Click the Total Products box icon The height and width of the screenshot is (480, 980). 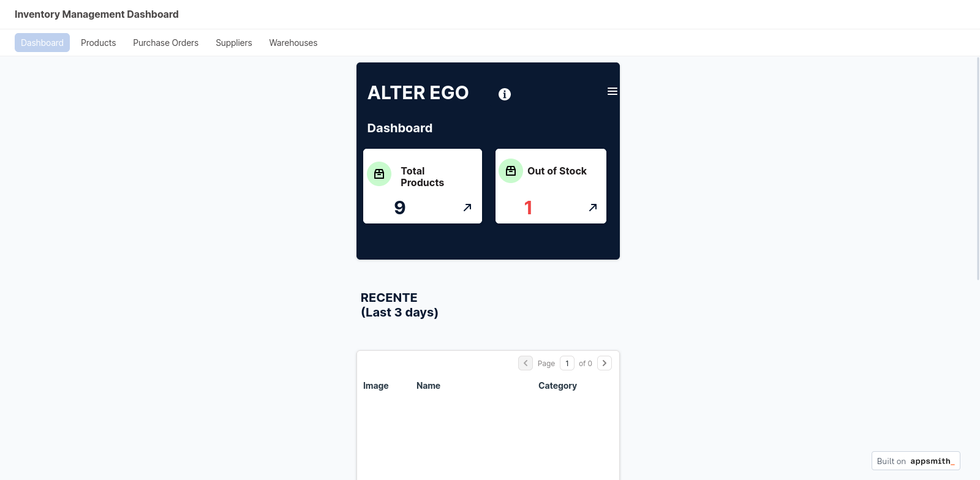click(x=379, y=174)
